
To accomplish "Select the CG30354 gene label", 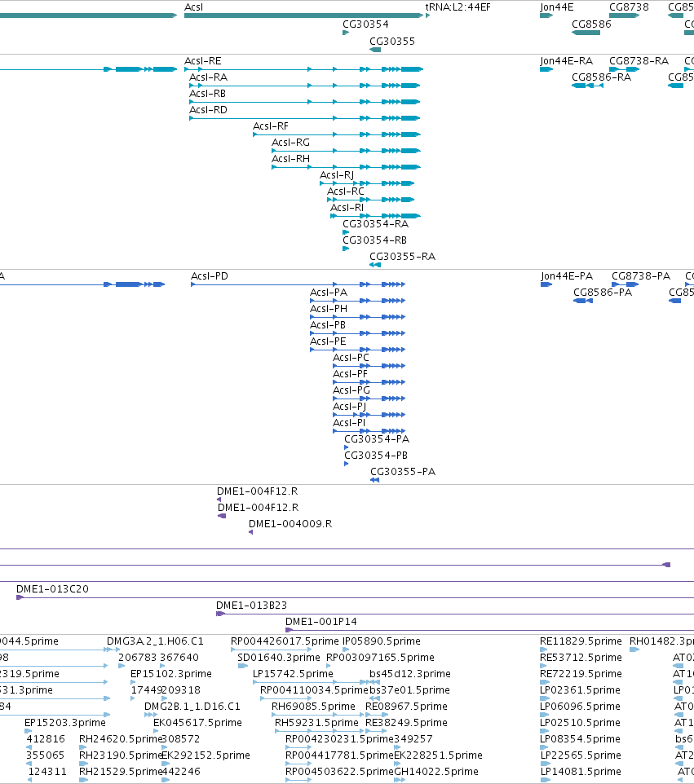I will [365, 24].
